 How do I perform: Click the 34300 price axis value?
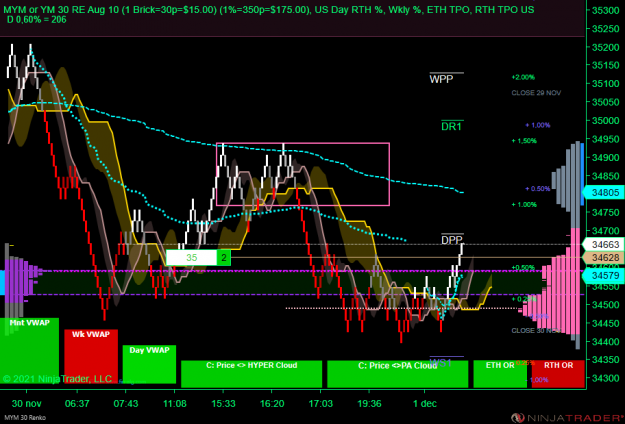pos(606,378)
